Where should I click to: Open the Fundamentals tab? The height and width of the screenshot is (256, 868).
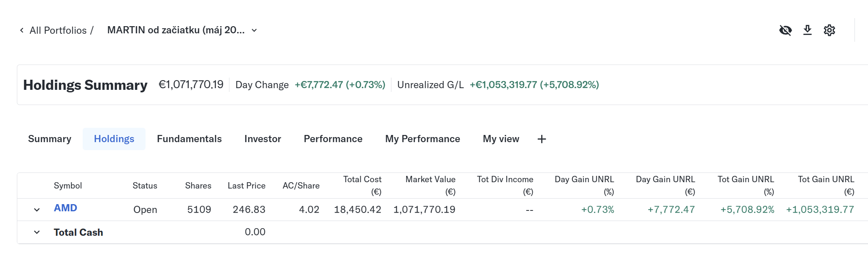pos(189,139)
